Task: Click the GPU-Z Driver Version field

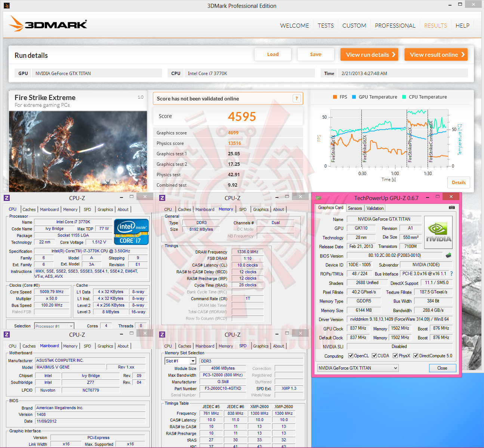Action: click(400, 320)
